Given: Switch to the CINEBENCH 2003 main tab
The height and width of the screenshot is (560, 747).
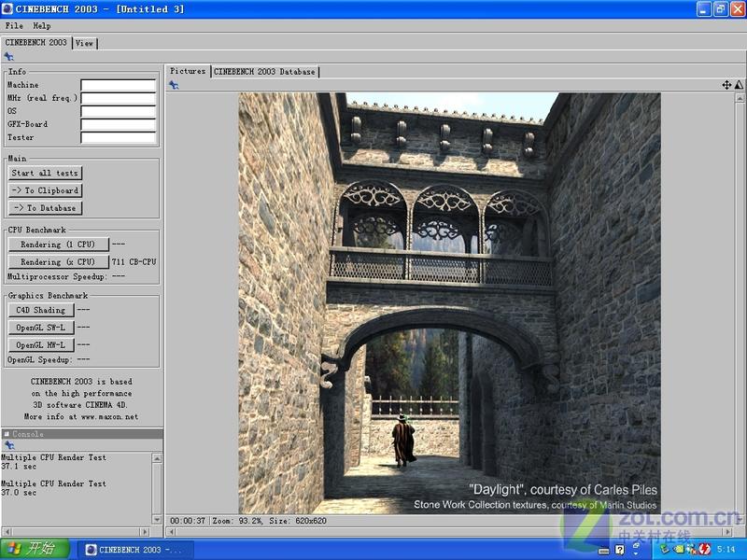Looking at the screenshot, I should 36,43.
